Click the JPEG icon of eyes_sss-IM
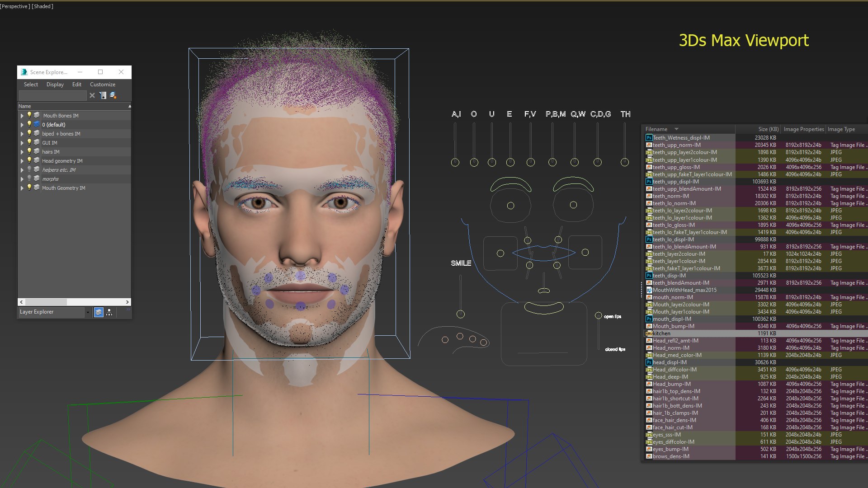 (x=649, y=435)
